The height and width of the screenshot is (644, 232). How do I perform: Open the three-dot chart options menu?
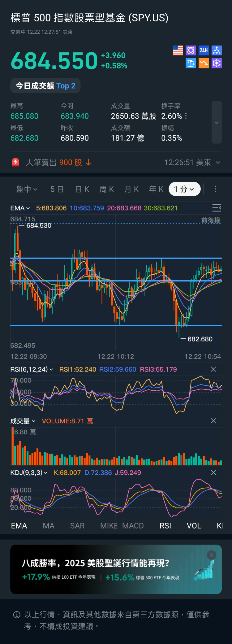pos(215,189)
